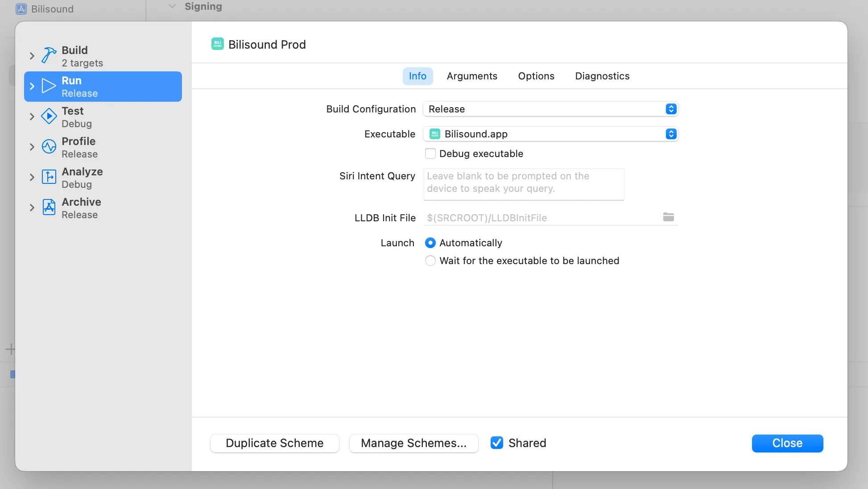Click Bilisound Prod scheme app icon
Image resolution: width=868 pixels, height=489 pixels.
[218, 44]
